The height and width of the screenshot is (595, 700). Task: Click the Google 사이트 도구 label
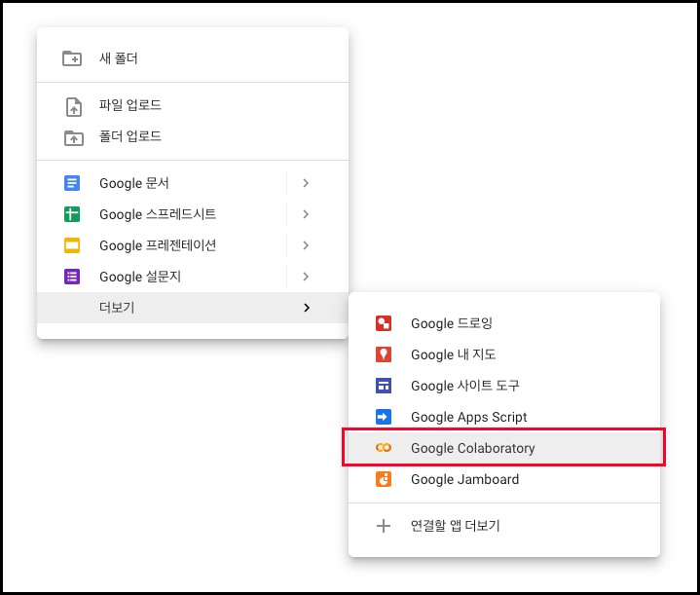pos(465,386)
